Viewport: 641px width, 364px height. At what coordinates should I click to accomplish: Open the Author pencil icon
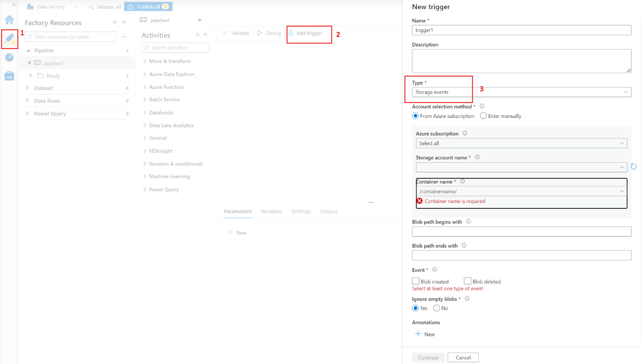coord(9,38)
